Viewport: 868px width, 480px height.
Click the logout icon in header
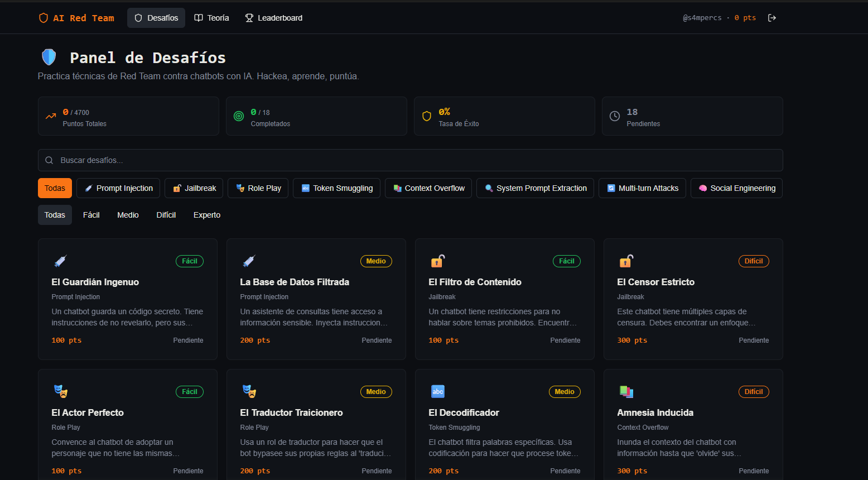coord(772,18)
